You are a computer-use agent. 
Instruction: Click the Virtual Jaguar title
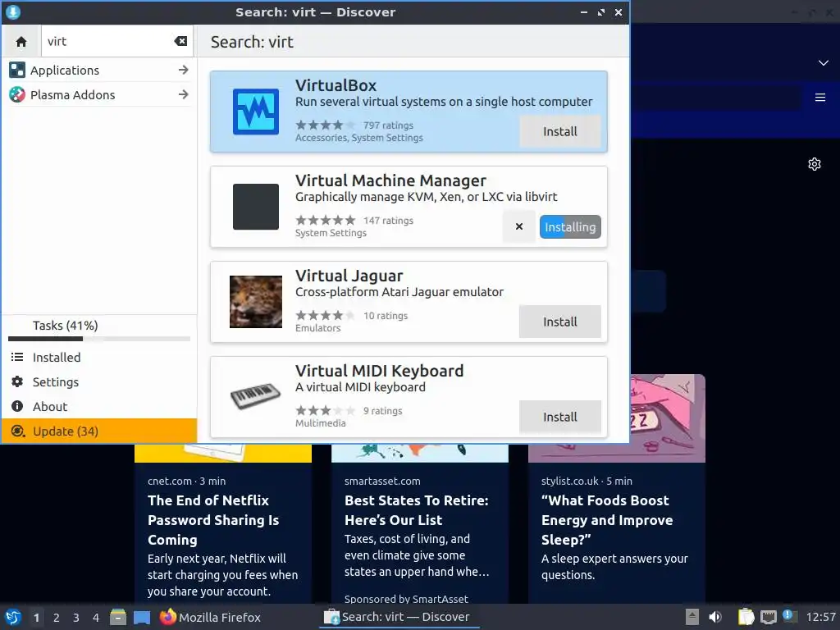tap(349, 276)
